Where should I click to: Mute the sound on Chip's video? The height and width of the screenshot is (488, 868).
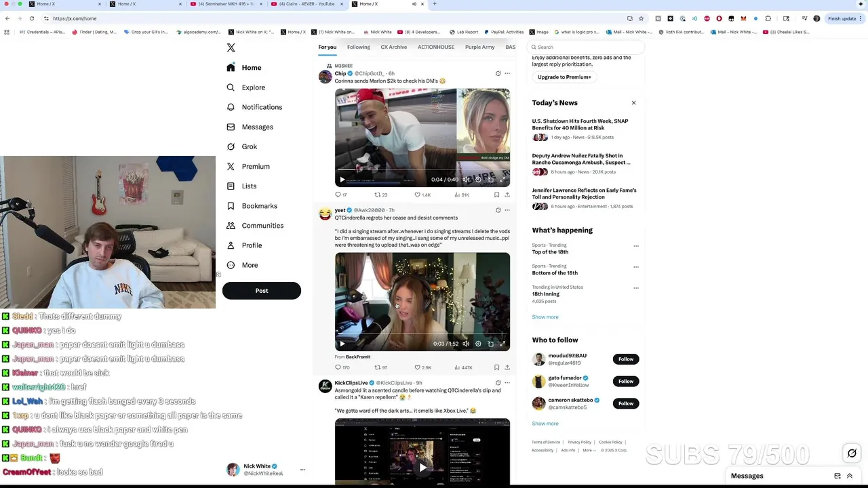pos(466,180)
